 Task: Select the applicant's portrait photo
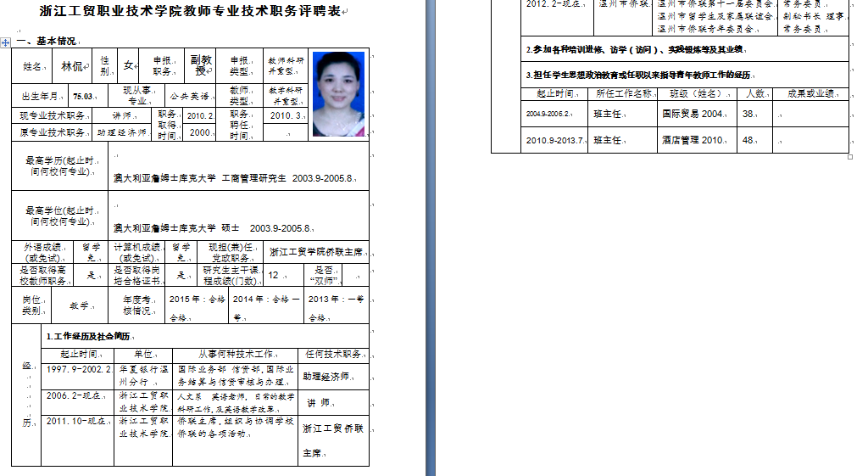(339, 94)
